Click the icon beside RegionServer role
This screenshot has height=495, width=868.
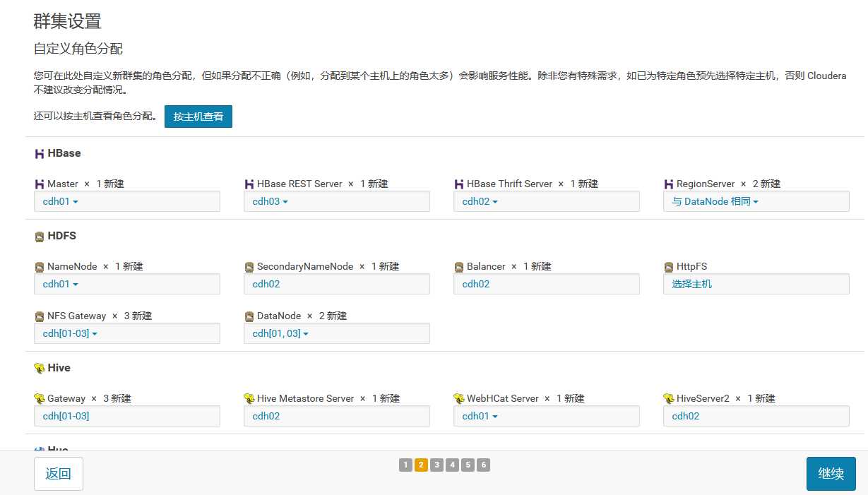click(669, 184)
